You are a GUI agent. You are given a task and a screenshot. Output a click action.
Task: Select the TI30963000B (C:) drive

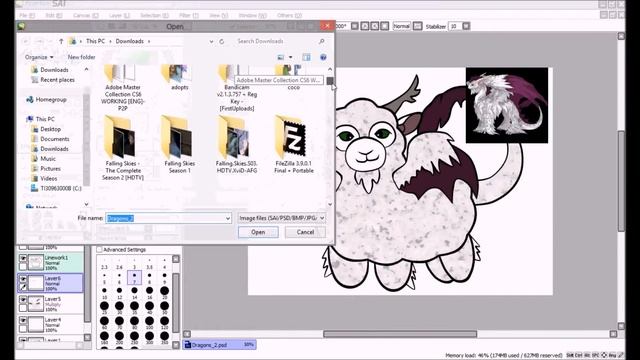pyautogui.click(x=60, y=189)
